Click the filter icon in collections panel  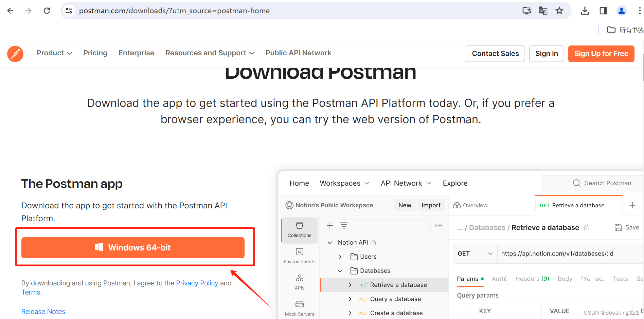tap(344, 225)
